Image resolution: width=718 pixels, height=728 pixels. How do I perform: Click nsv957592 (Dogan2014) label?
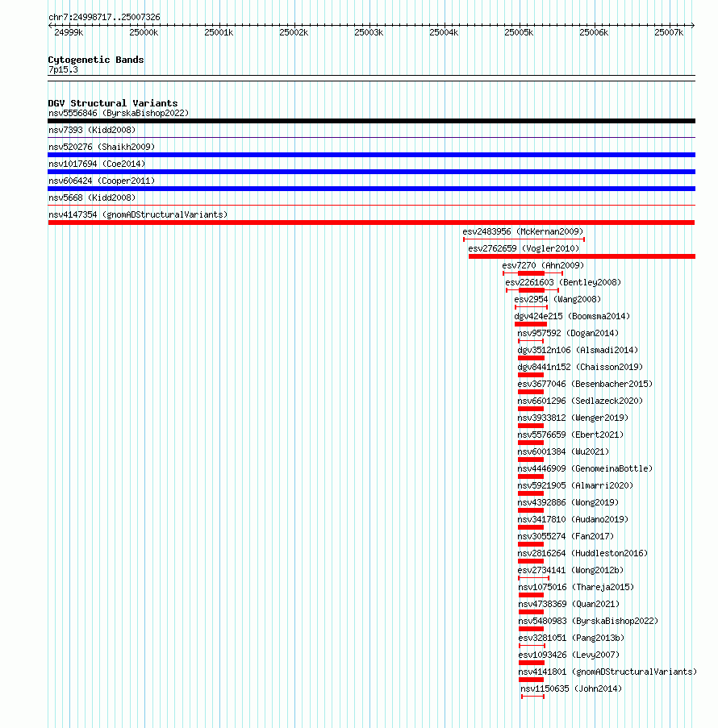[568, 333]
